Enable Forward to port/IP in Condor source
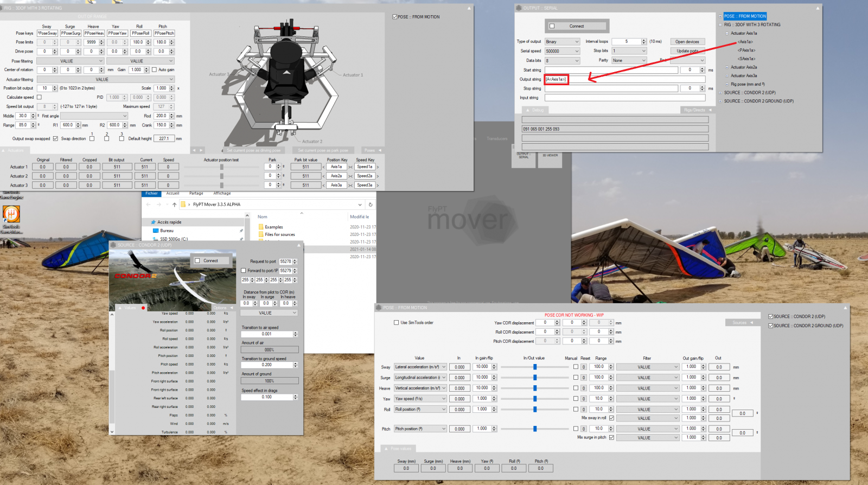This screenshot has height=485, width=868. [244, 270]
